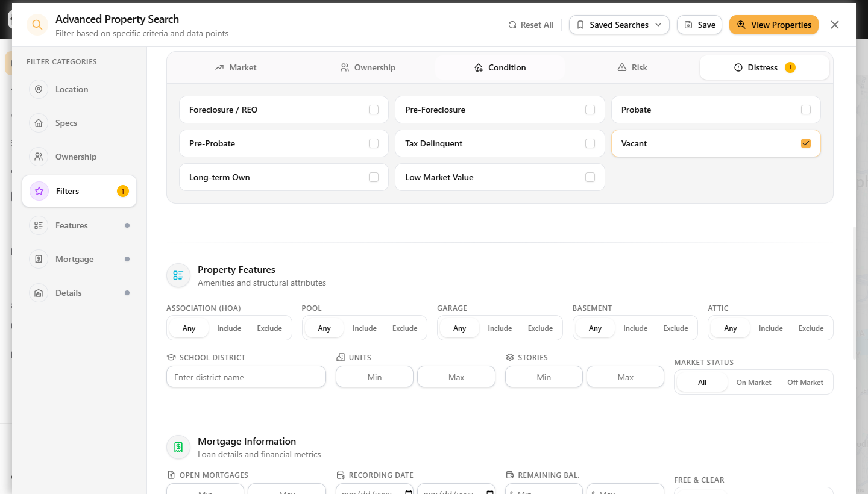
Task: Check the Foreclosure / REO checkbox
Action: pos(374,110)
